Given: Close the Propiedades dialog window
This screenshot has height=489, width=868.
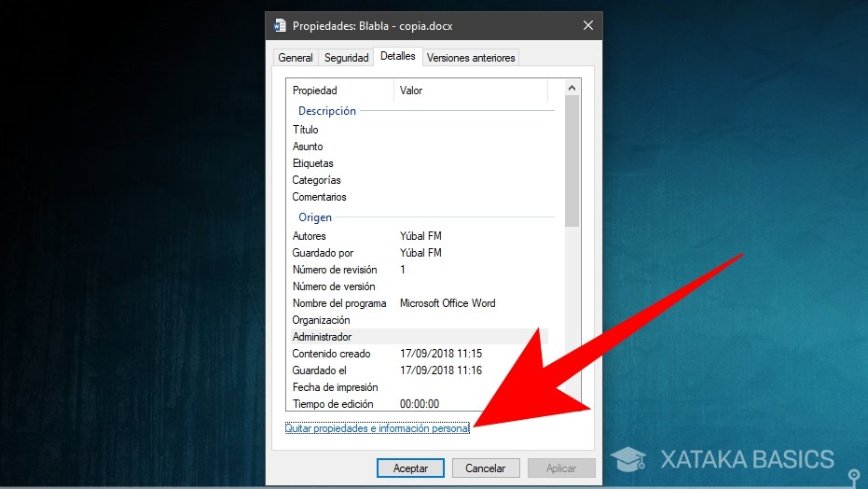Looking at the screenshot, I should coord(587,26).
